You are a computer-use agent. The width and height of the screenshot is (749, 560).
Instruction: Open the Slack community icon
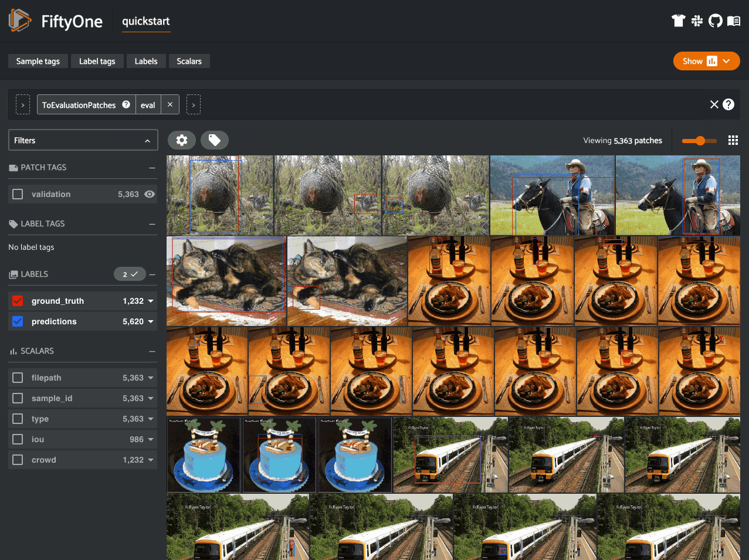coord(697,21)
